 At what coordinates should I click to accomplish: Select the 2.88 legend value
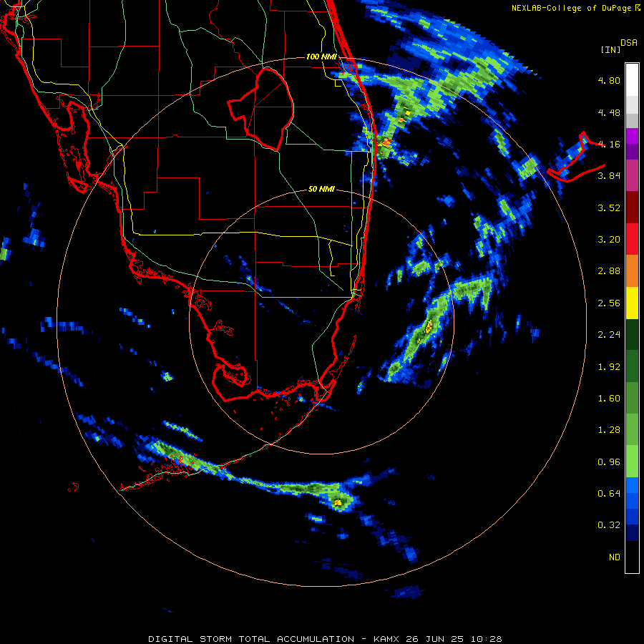(x=609, y=271)
